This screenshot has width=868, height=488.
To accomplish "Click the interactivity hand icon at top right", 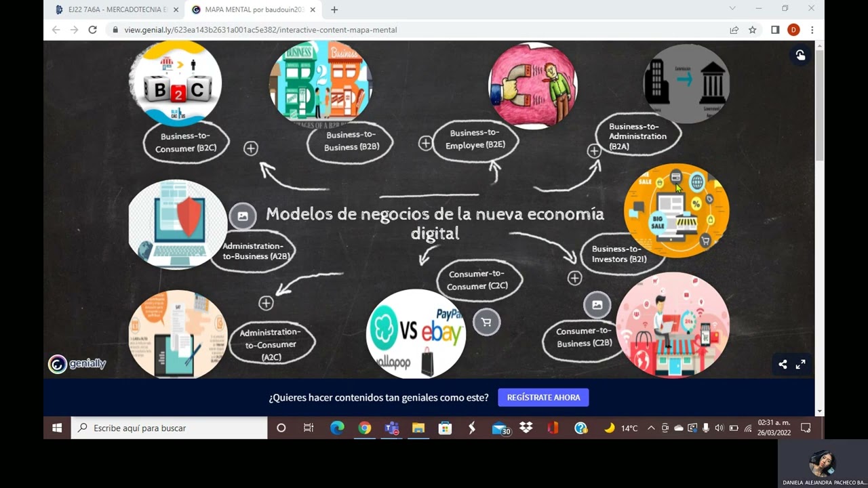I will (x=800, y=56).
